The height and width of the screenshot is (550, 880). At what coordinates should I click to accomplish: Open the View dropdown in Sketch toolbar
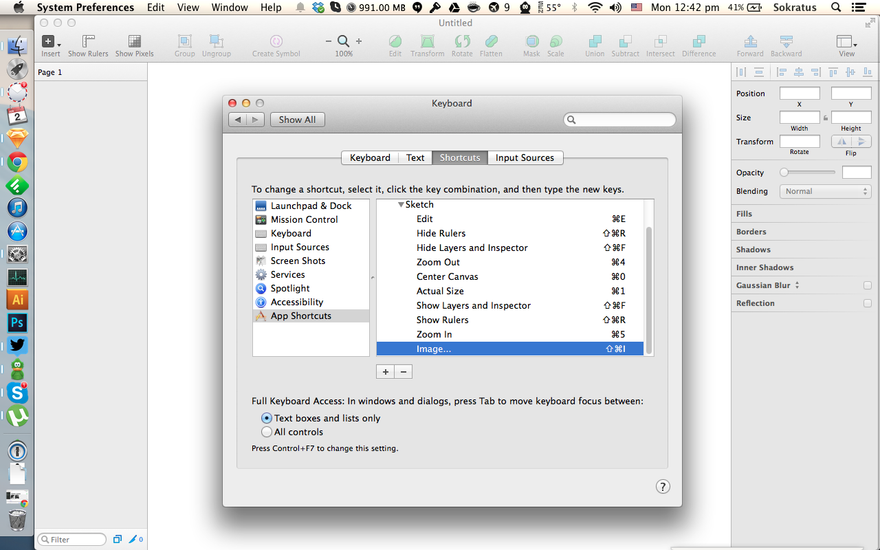click(846, 45)
